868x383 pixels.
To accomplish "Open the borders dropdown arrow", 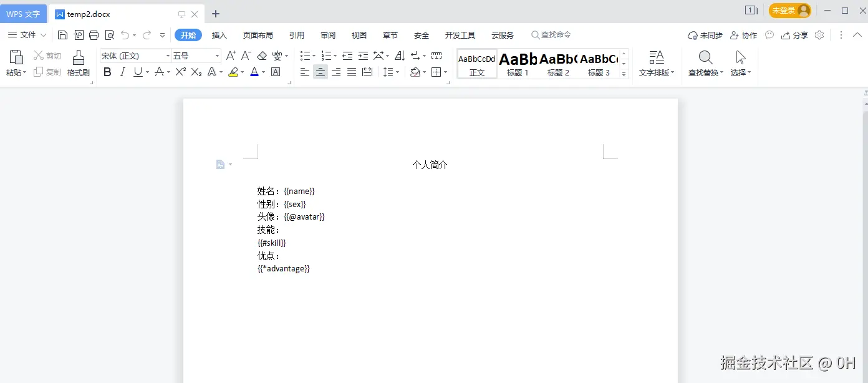I will (x=445, y=72).
